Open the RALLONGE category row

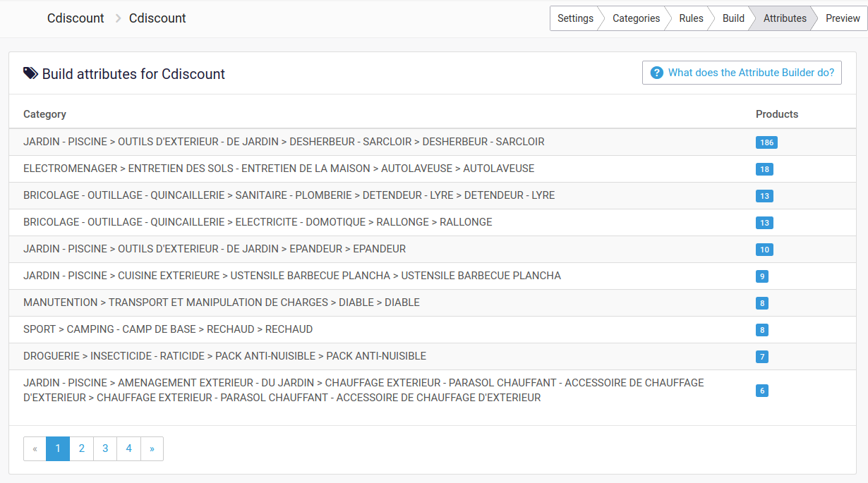pos(433,222)
